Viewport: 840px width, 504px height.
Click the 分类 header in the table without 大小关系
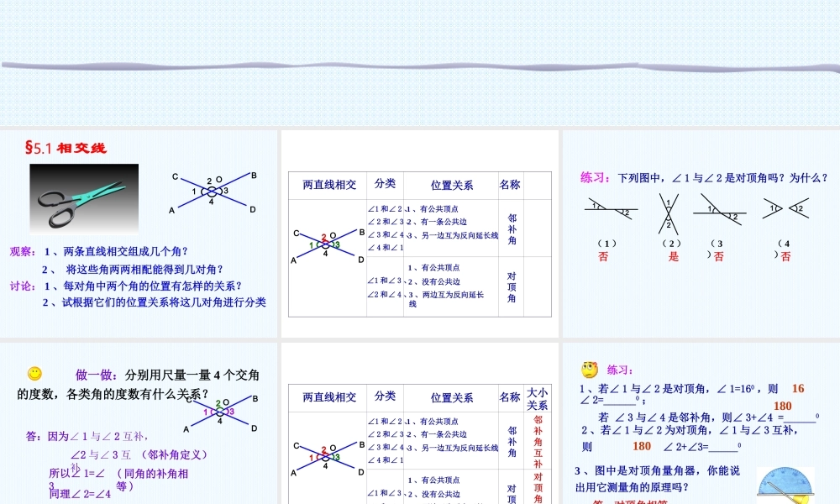click(386, 184)
